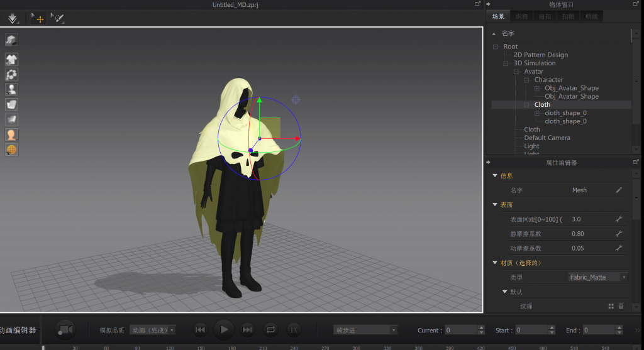Pop out the 属性编辑器 panel
This screenshot has height=350, width=644.
(636, 162)
